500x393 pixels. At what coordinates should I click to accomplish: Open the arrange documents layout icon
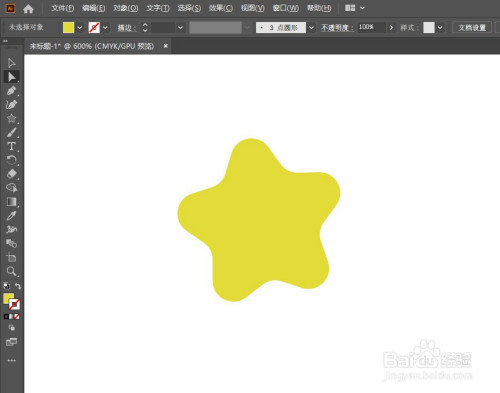coord(350,8)
